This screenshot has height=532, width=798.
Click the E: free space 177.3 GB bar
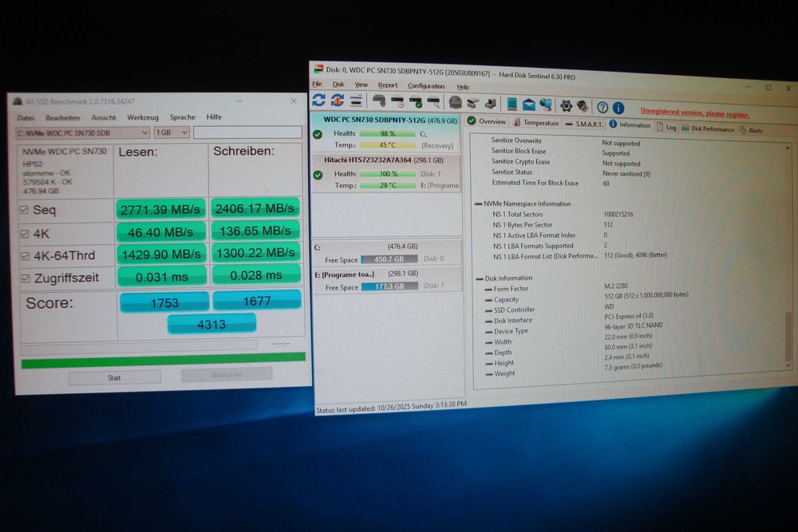(390, 286)
